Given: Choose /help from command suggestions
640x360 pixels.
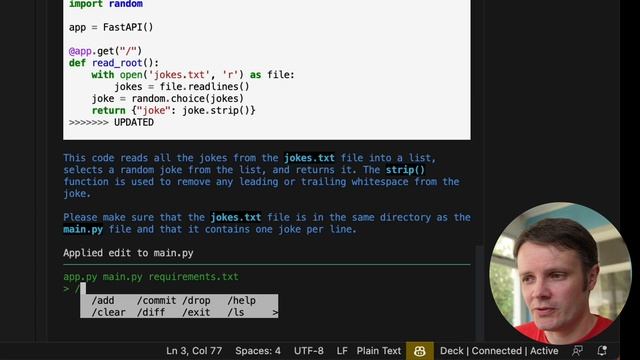Looking at the screenshot, I should point(242,300).
